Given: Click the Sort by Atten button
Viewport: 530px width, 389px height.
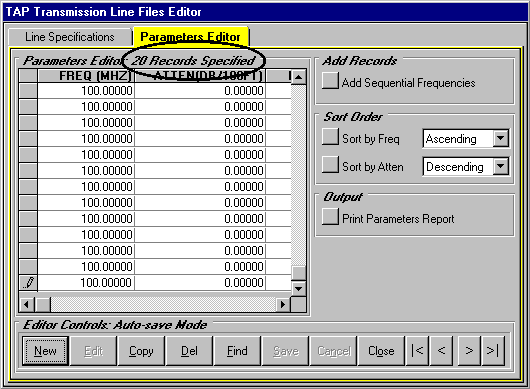Looking at the screenshot, I should (330, 165).
